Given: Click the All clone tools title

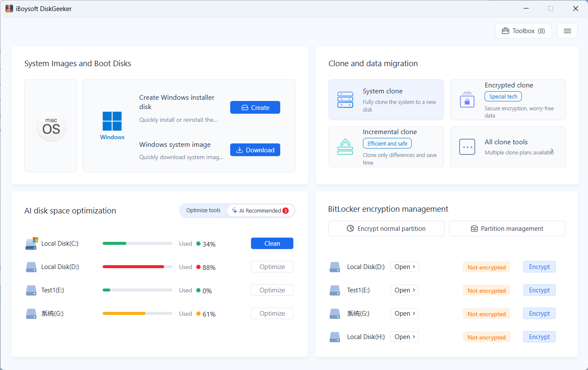Looking at the screenshot, I should coord(506,142).
